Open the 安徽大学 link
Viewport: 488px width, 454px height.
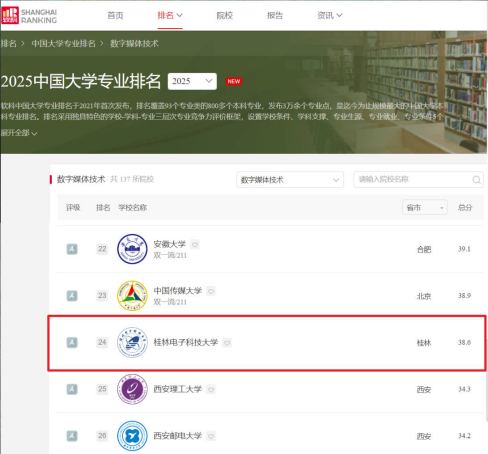point(169,244)
